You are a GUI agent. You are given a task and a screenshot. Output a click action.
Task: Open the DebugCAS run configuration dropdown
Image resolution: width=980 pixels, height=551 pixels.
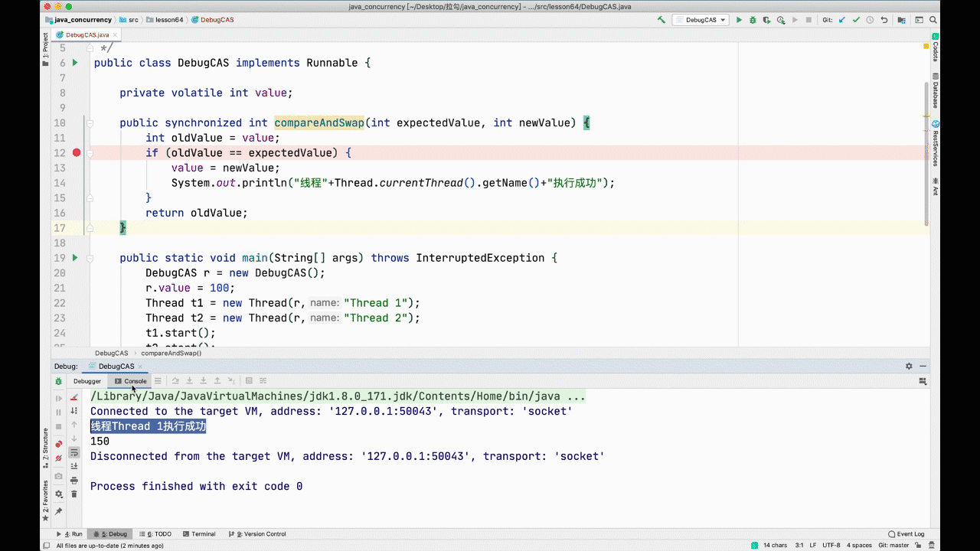click(700, 20)
